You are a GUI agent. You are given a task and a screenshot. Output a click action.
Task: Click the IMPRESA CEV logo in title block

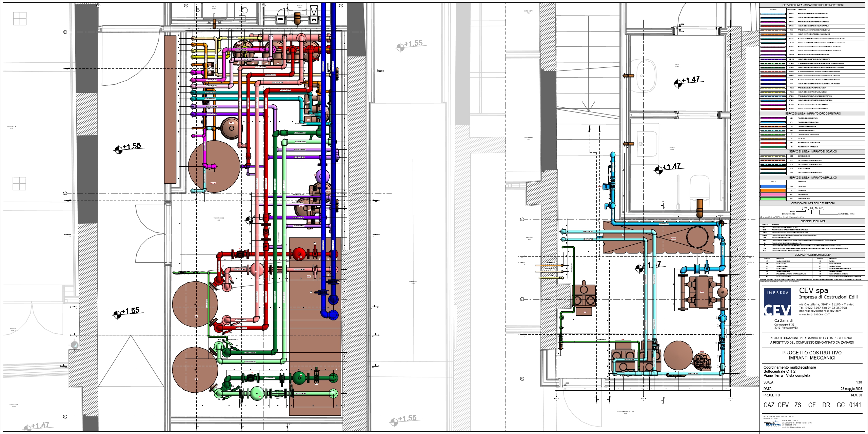tap(777, 302)
